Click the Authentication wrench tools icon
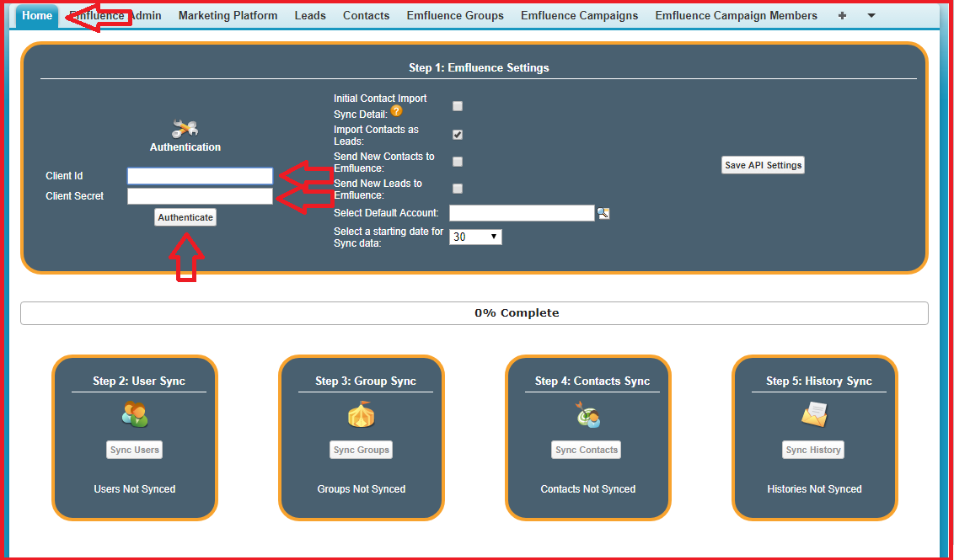This screenshot has width=954, height=560. [185, 128]
